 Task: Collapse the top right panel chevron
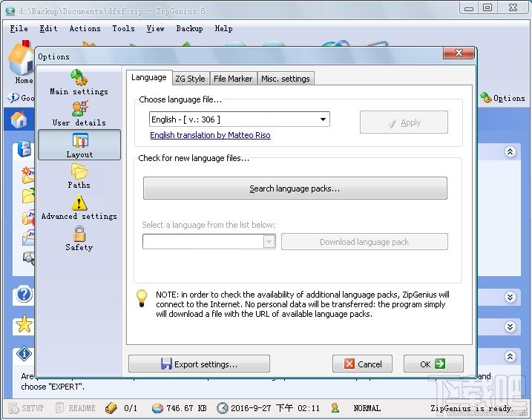coord(510,151)
